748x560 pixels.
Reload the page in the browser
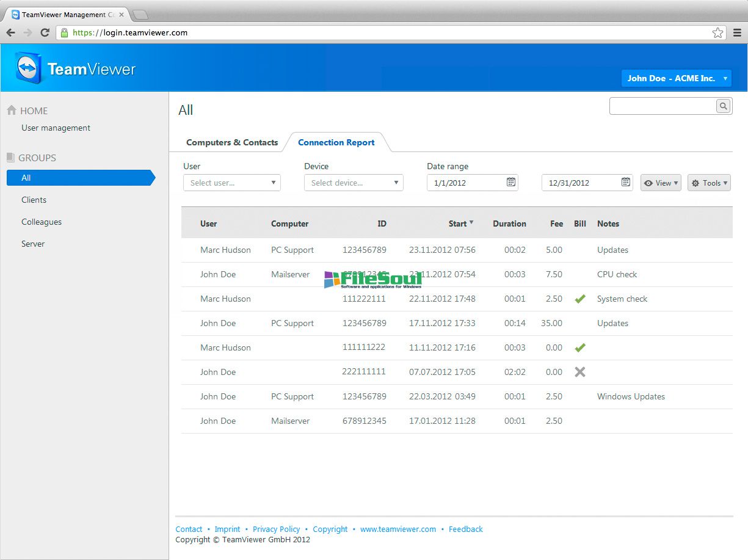click(45, 33)
